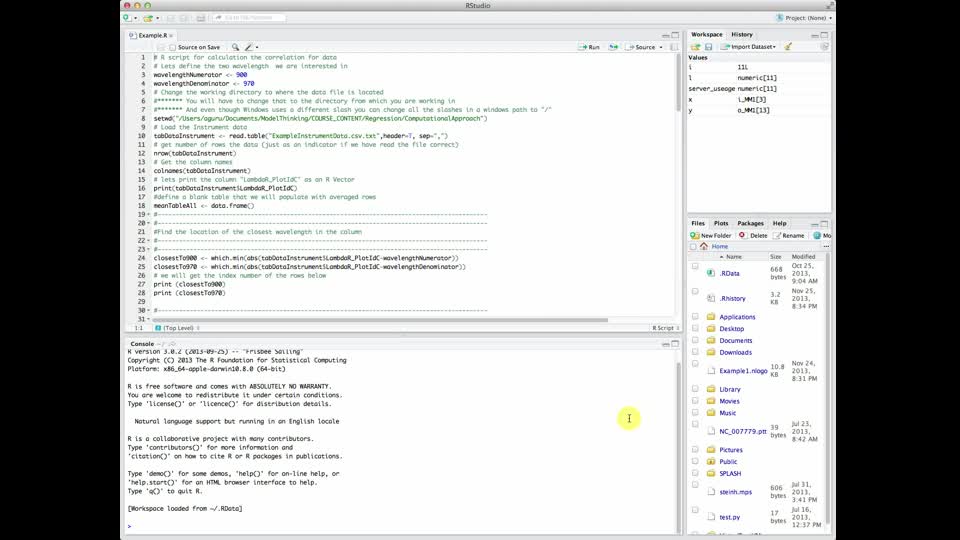
Task: Click the Refresh Workspace icon
Action: click(824, 47)
